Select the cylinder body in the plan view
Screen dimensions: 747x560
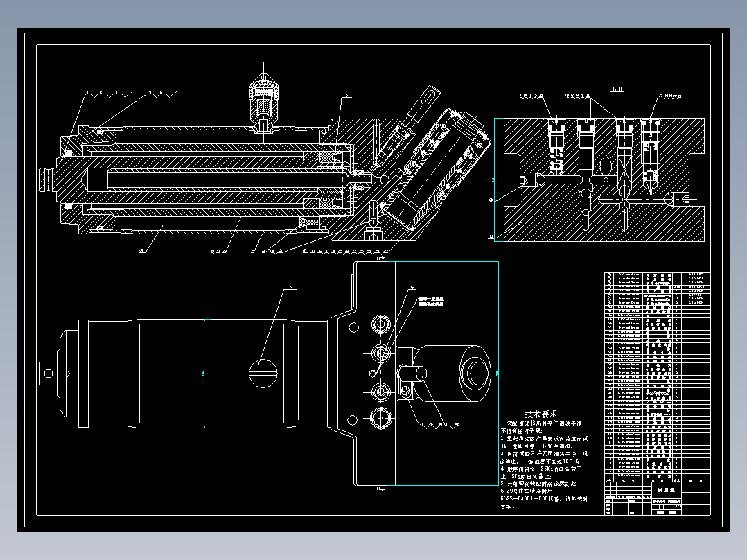pos(208,373)
